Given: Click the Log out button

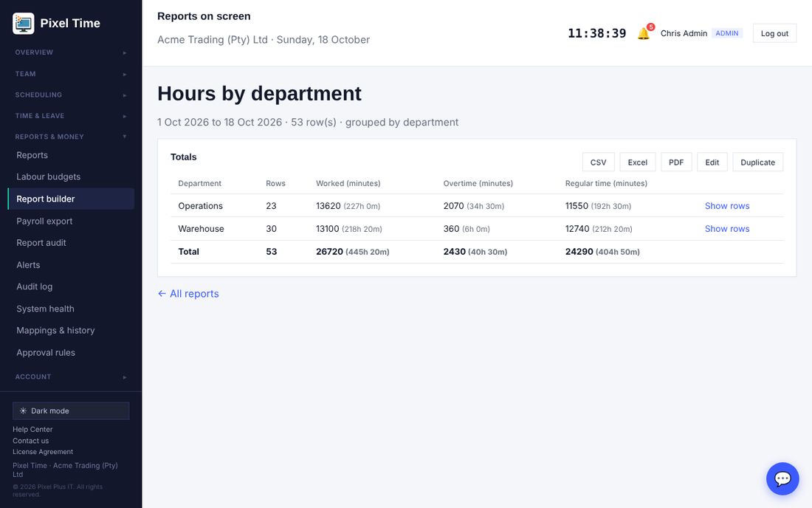Looking at the screenshot, I should (774, 33).
